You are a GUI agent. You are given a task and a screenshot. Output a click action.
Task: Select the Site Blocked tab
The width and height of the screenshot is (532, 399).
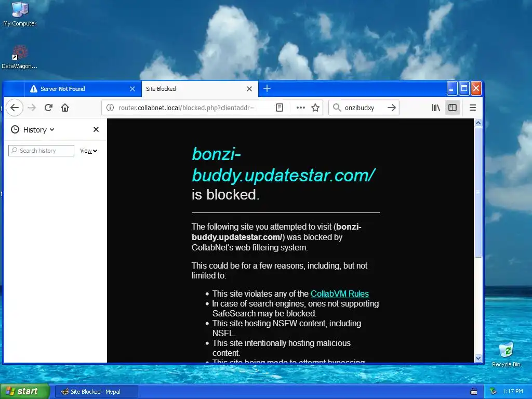coord(199,89)
